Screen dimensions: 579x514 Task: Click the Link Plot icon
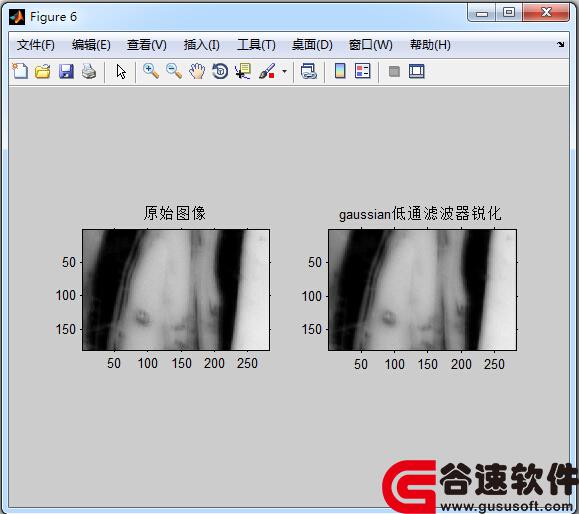[309, 71]
